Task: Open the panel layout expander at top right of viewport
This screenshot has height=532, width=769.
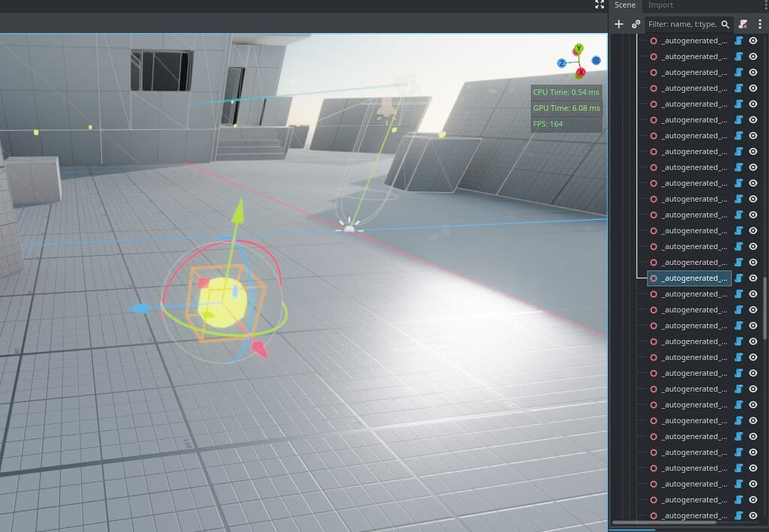Action: [599, 5]
